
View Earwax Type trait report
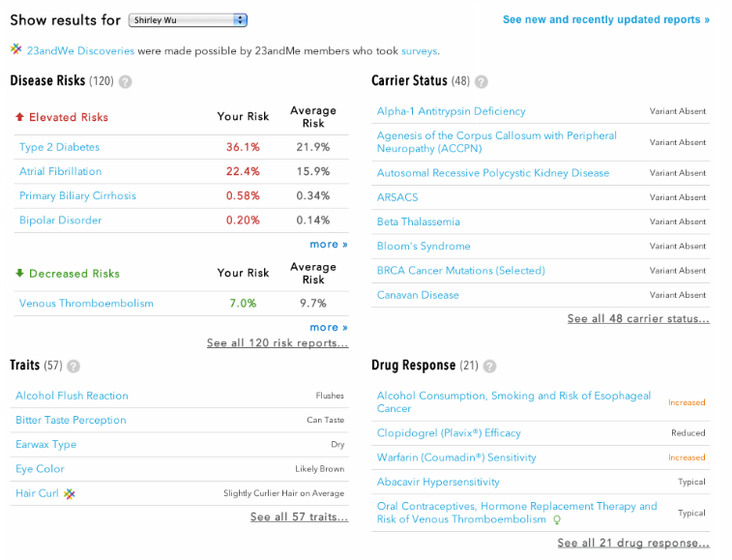[x=45, y=444]
